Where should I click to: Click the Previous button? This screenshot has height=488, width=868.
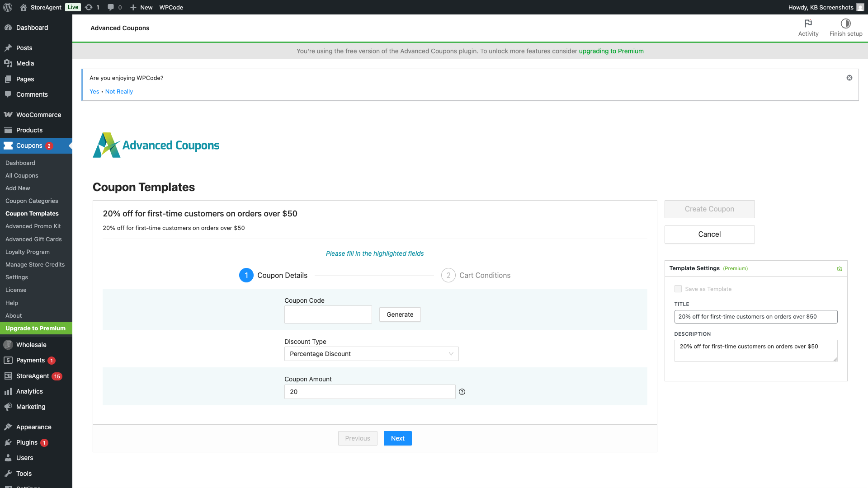click(x=358, y=438)
